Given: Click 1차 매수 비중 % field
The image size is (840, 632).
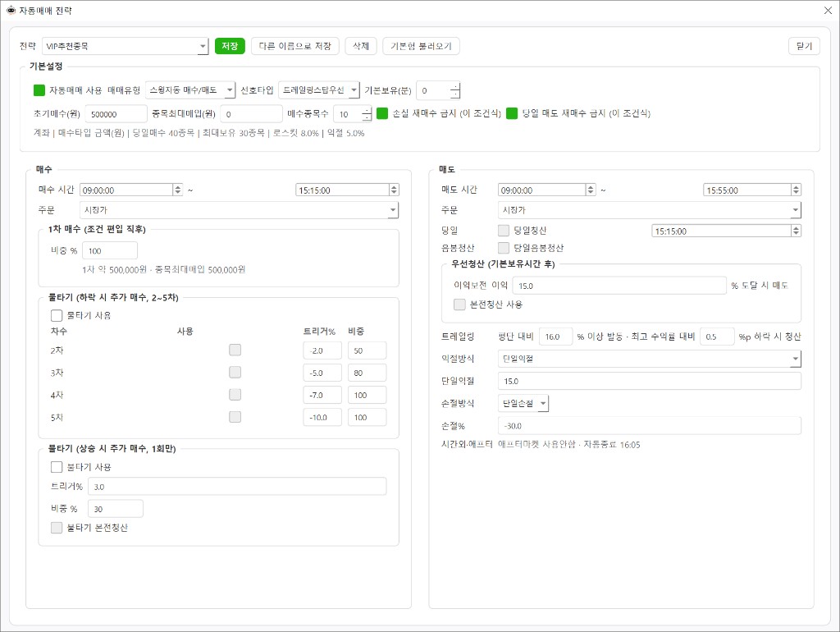Looking at the screenshot, I should pos(109,251).
